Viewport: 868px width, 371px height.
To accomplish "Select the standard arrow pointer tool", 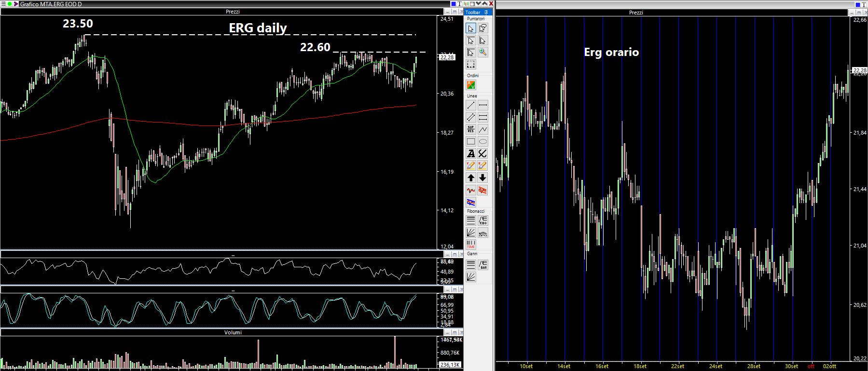I will 471,28.
